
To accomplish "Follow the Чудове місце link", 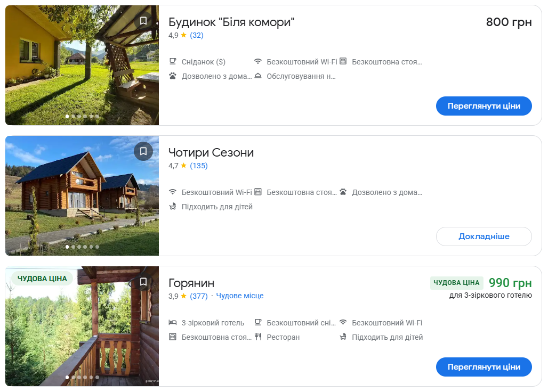I will [x=240, y=296].
